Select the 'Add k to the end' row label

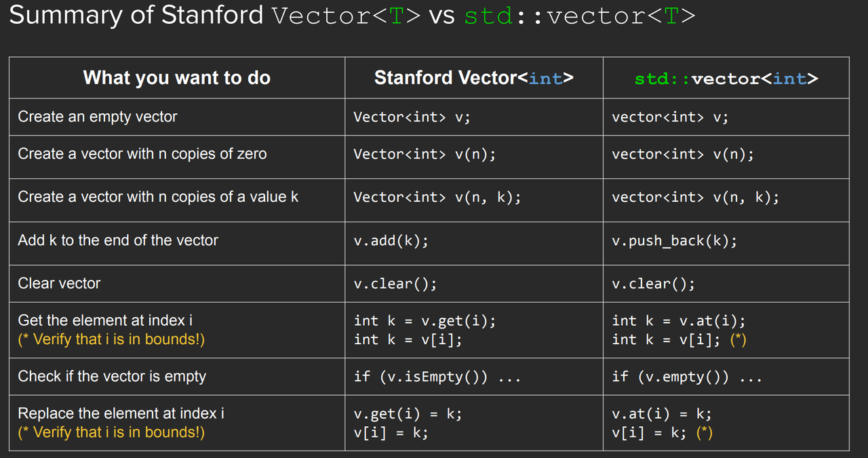click(118, 240)
